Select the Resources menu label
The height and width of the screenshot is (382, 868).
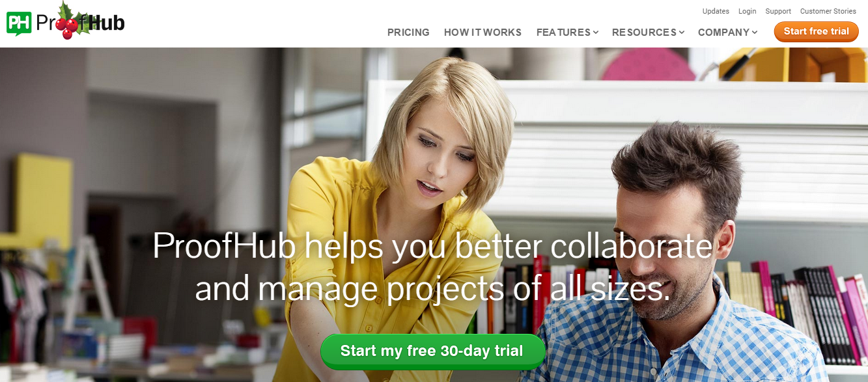(644, 33)
